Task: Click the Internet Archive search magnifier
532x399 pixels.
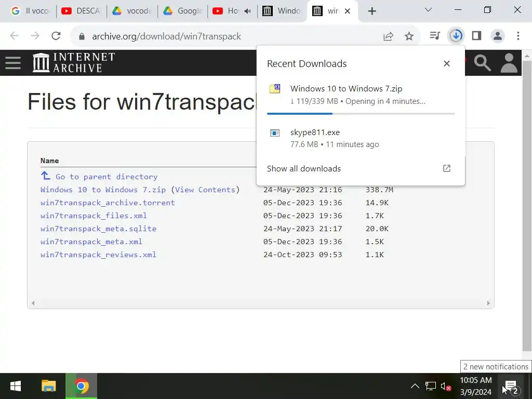Action: [482, 63]
